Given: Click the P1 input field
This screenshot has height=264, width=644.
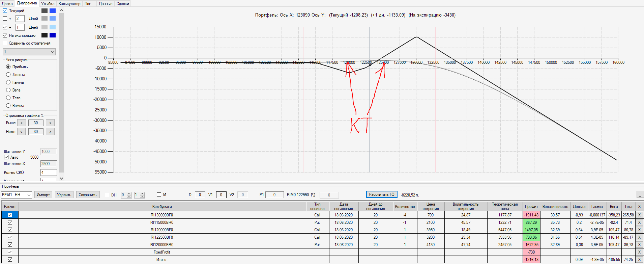Looking at the screenshot, I should [x=274, y=195].
